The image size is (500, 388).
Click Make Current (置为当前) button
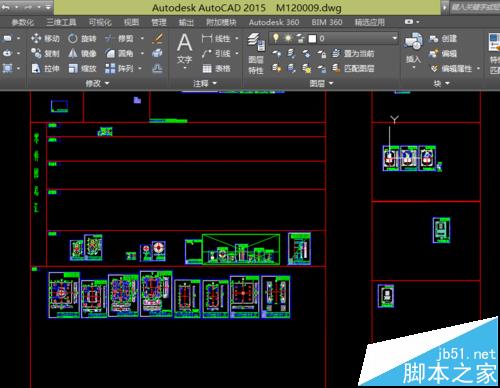pyautogui.click(x=353, y=53)
